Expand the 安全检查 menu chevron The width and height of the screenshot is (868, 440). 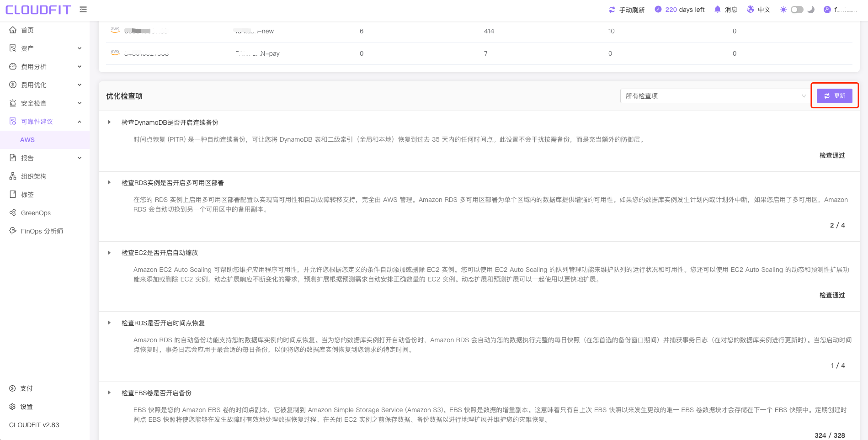coord(80,103)
